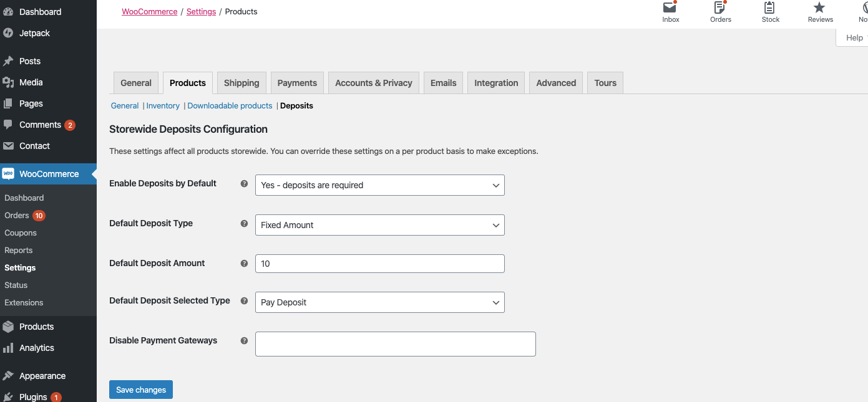Go to Accounts & Privacy tab

373,83
